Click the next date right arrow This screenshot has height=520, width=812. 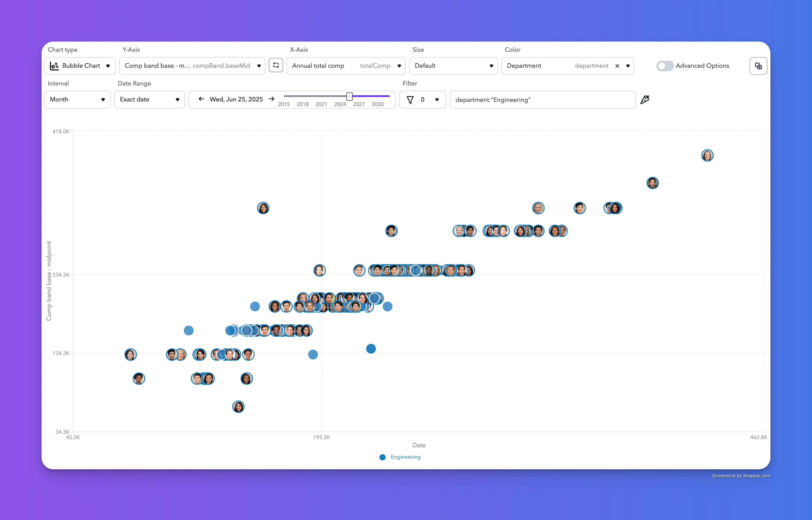(x=271, y=99)
